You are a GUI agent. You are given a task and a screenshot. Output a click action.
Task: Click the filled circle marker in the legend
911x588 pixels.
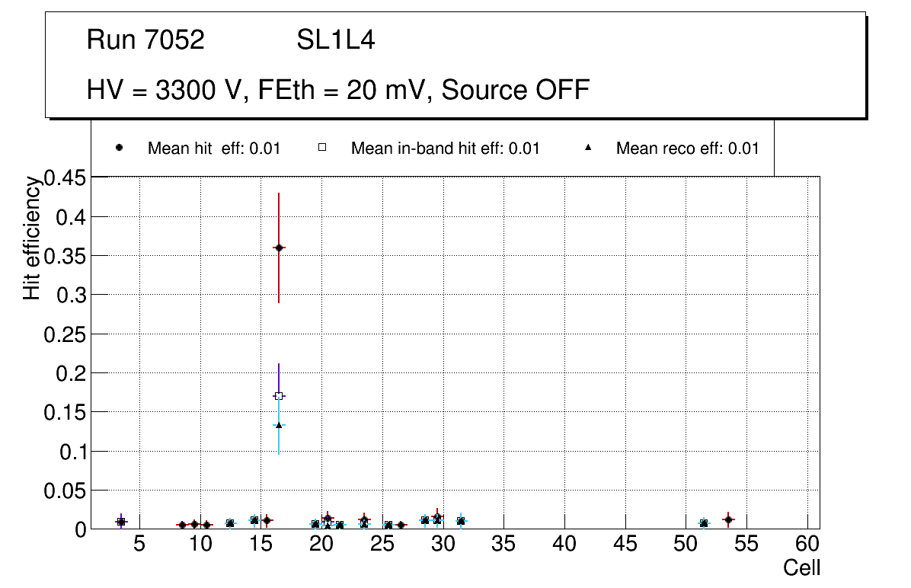click(x=119, y=149)
